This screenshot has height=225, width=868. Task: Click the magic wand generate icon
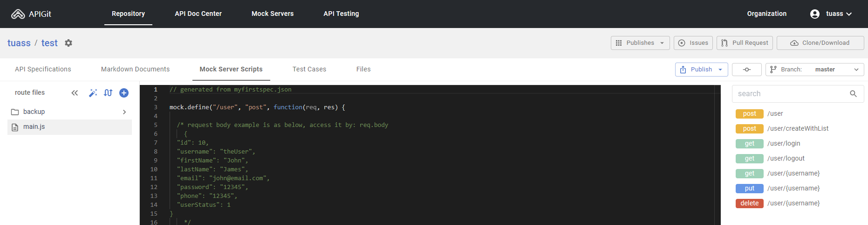click(93, 93)
